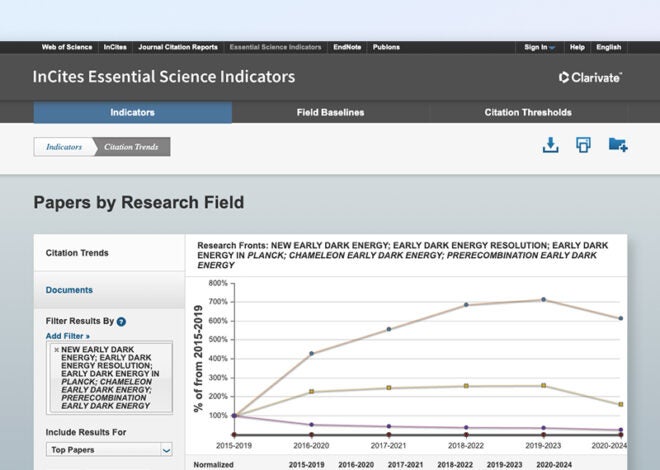Click the Help link
The width and height of the screenshot is (660, 470).
click(577, 47)
